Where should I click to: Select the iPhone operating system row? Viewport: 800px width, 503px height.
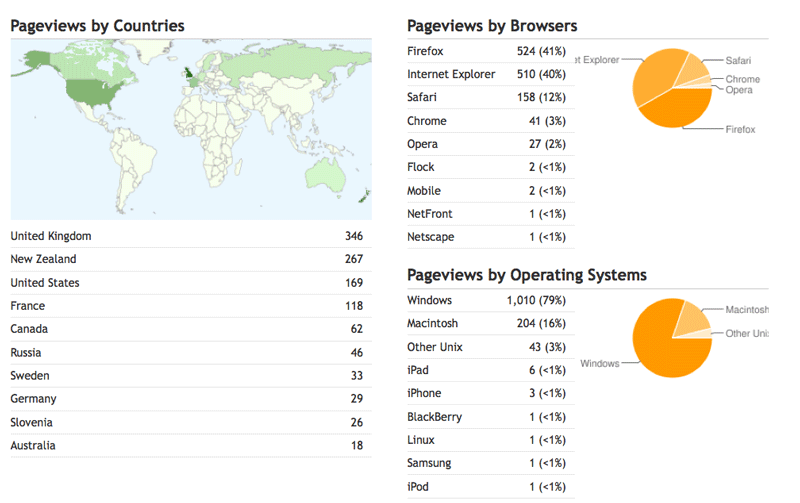point(491,393)
